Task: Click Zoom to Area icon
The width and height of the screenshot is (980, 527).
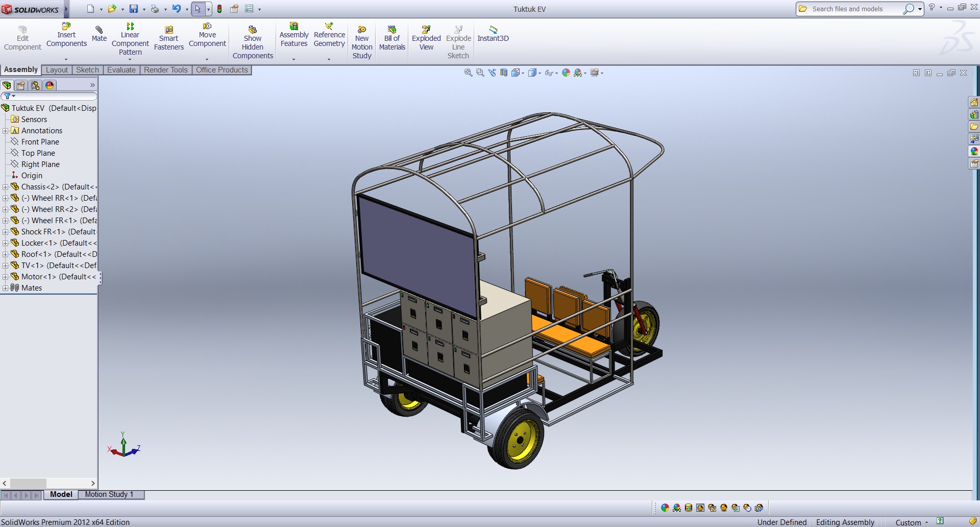Action: pos(480,73)
